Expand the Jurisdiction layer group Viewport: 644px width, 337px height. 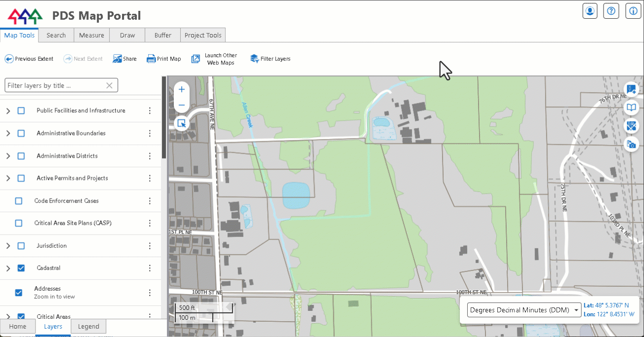click(8, 245)
